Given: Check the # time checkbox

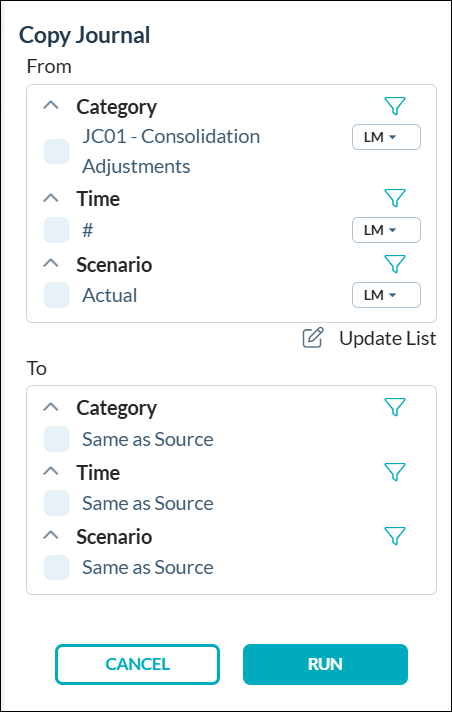Looking at the screenshot, I should [56, 230].
